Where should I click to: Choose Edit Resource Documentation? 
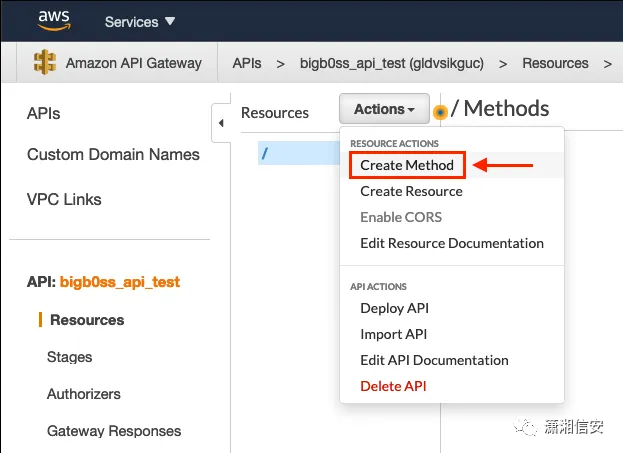(x=452, y=243)
